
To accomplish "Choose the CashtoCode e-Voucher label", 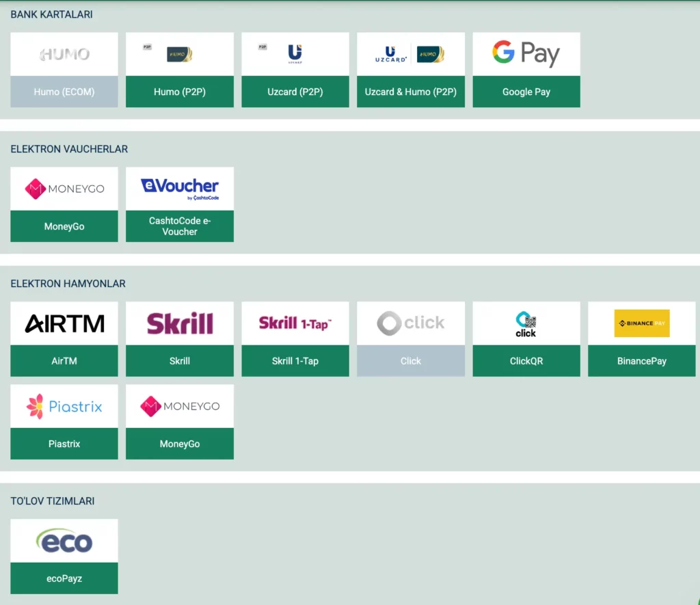I will 180,226.
